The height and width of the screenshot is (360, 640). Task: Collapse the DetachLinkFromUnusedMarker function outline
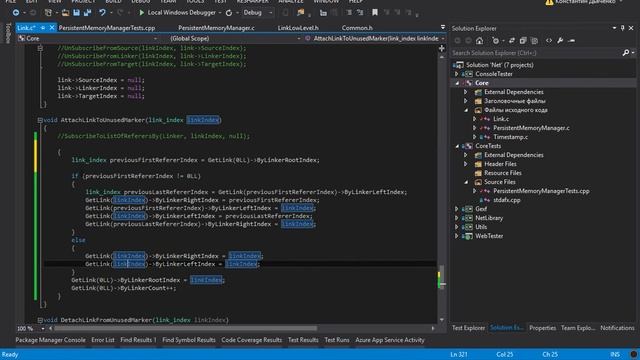pyautogui.click(x=40, y=320)
